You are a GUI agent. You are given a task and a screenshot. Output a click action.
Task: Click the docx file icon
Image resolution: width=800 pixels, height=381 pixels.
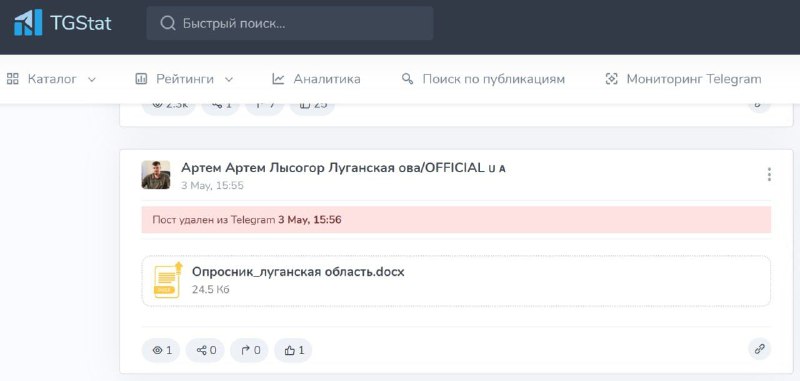tap(168, 280)
